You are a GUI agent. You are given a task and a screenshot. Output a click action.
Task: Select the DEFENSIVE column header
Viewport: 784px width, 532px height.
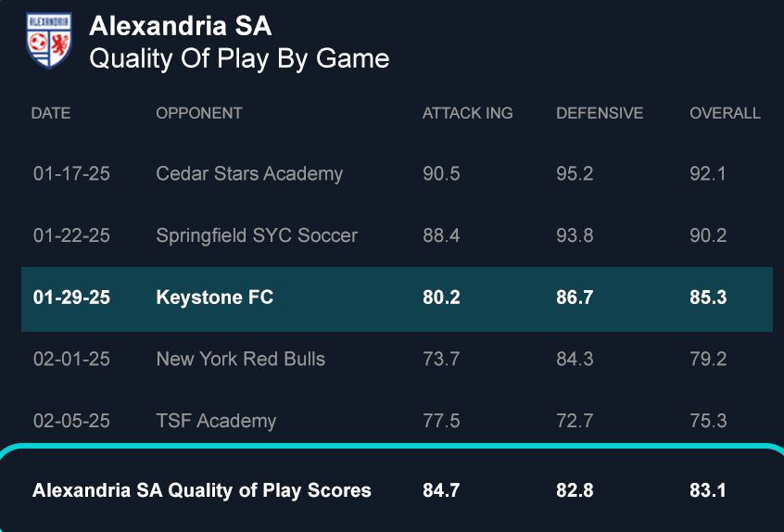point(600,113)
